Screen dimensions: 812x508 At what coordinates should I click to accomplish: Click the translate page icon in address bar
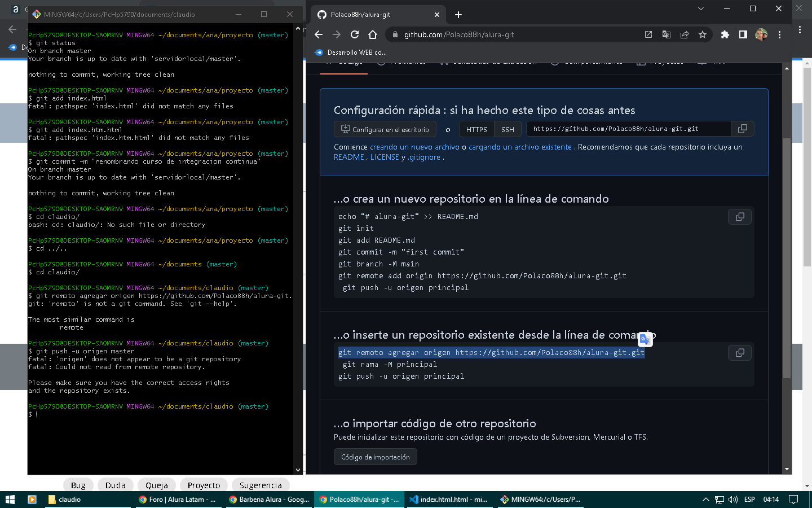pos(667,34)
